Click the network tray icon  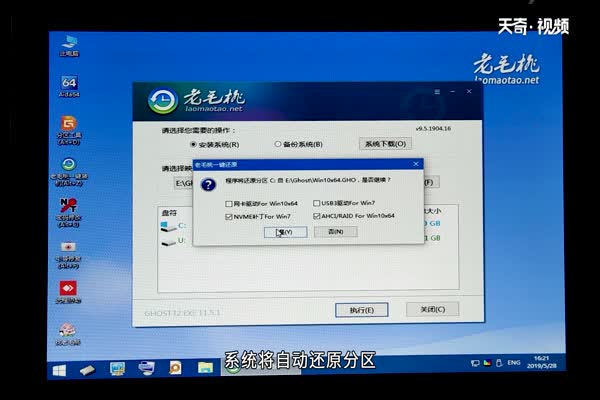tap(475, 363)
